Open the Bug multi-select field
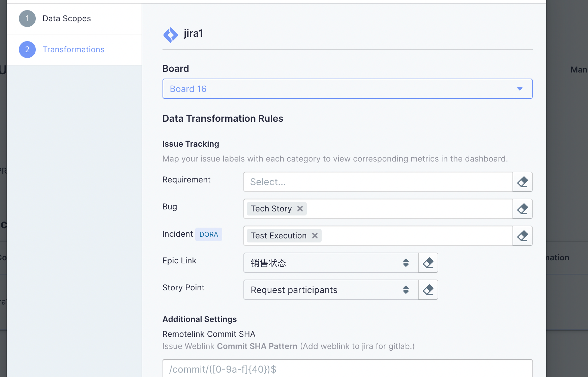Image resolution: width=588 pixels, height=377 pixels. point(378,209)
